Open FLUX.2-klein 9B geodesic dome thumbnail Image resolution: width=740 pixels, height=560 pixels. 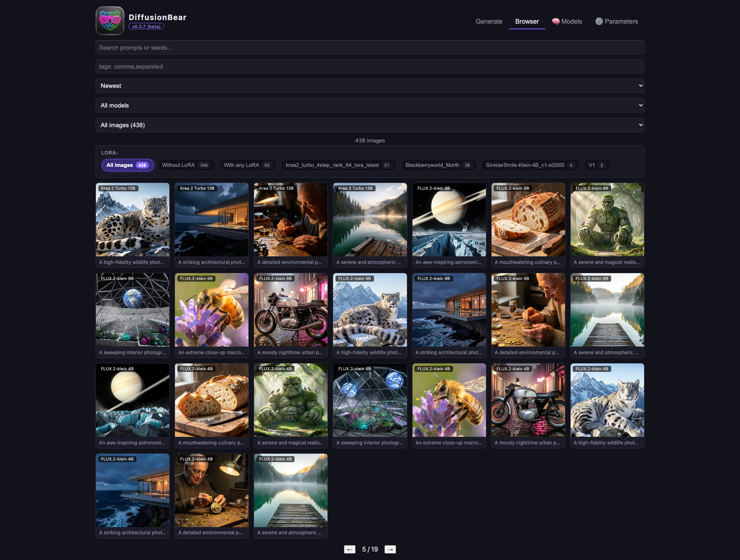point(132,310)
